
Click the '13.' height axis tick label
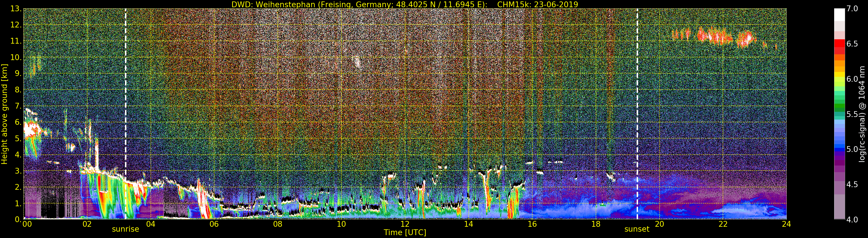tap(16, 9)
